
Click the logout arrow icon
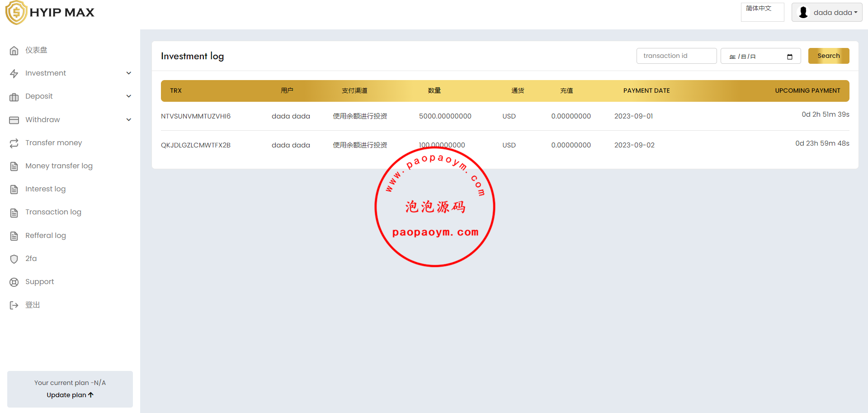click(14, 305)
